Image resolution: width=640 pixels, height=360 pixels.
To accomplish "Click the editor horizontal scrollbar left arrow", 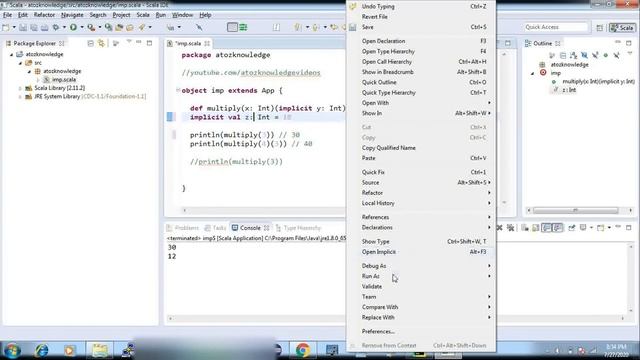I will tap(184, 210).
